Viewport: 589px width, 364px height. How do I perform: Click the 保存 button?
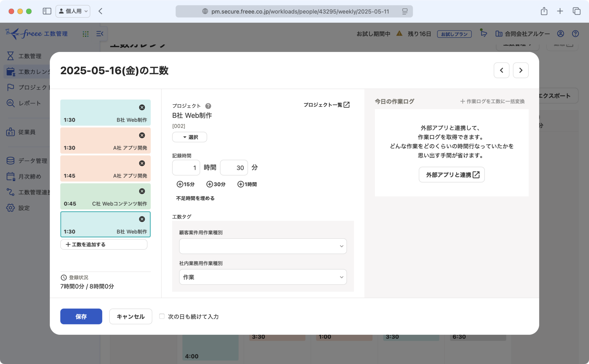point(81,316)
